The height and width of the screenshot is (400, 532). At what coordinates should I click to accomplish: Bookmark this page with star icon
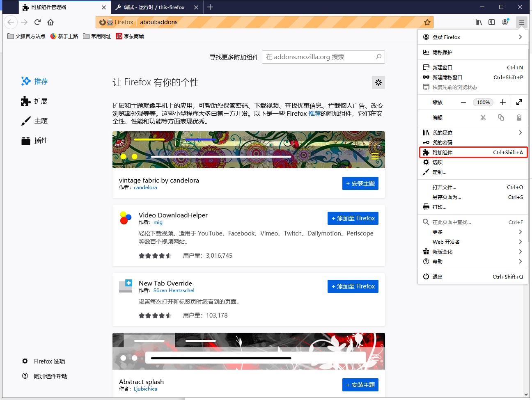[427, 22]
